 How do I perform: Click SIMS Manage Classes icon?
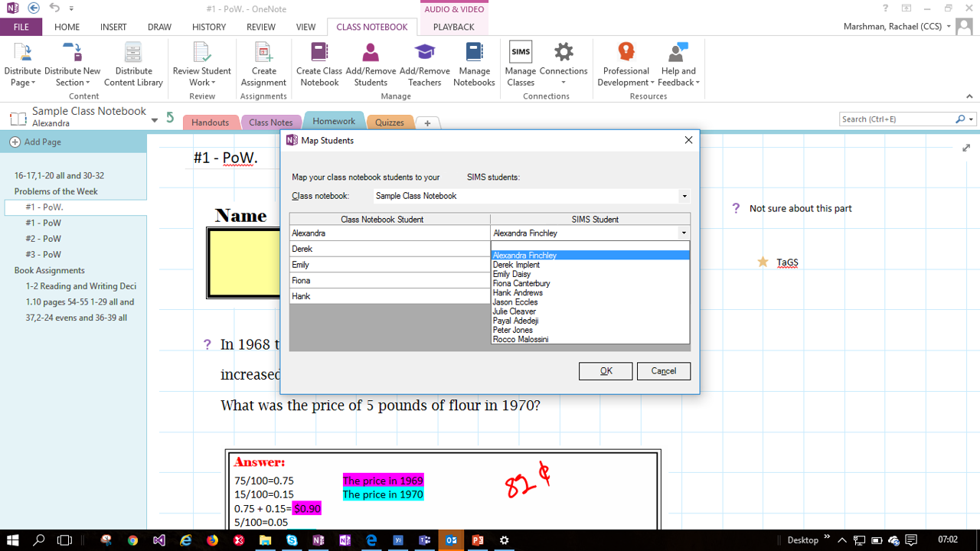(521, 52)
